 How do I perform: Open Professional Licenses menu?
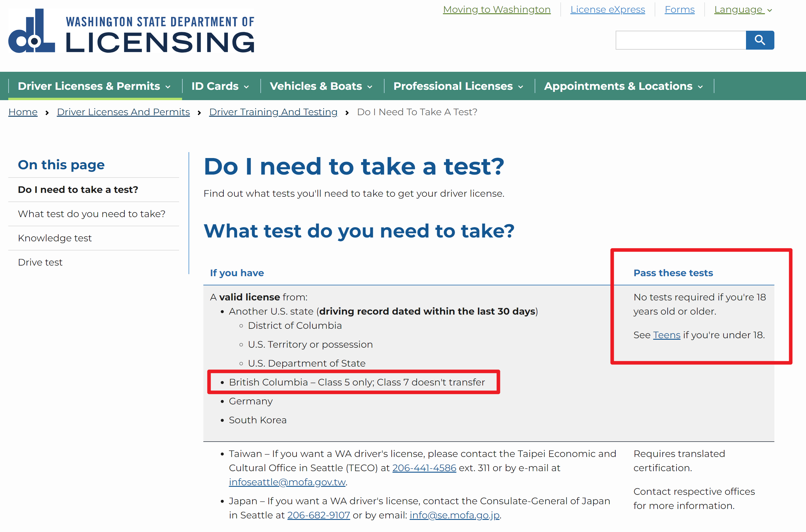tap(458, 86)
